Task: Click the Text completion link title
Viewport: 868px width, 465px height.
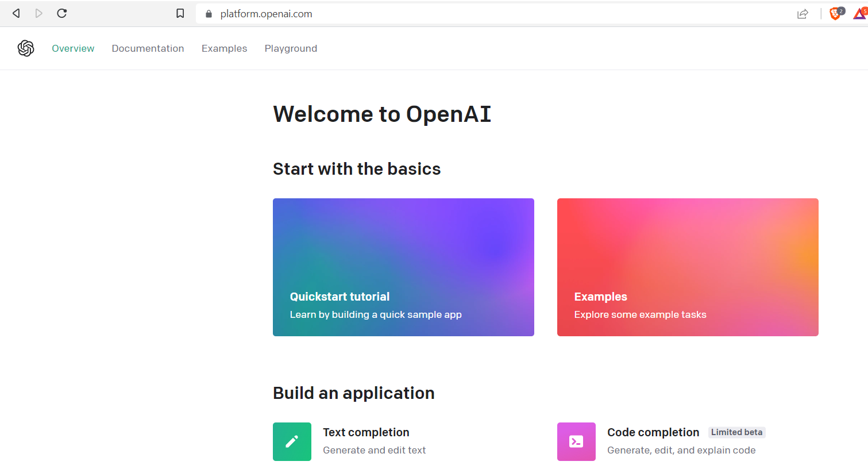Action: (366, 432)
